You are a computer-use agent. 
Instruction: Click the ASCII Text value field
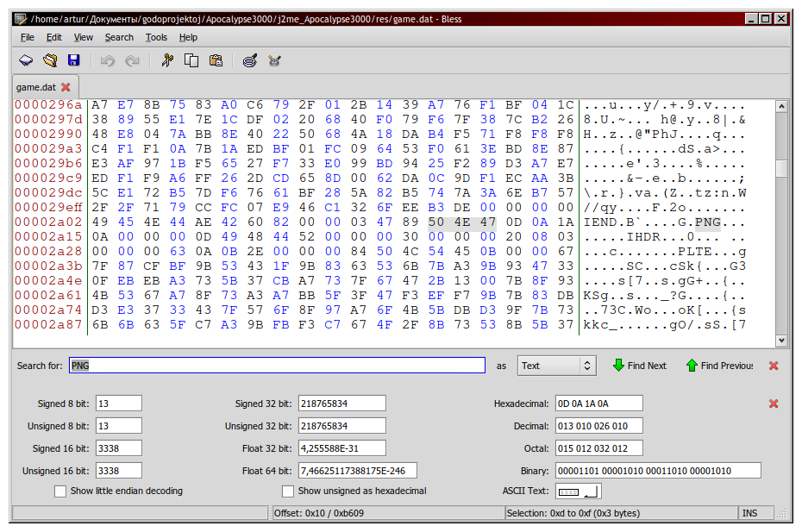click(x=579, y=491)
